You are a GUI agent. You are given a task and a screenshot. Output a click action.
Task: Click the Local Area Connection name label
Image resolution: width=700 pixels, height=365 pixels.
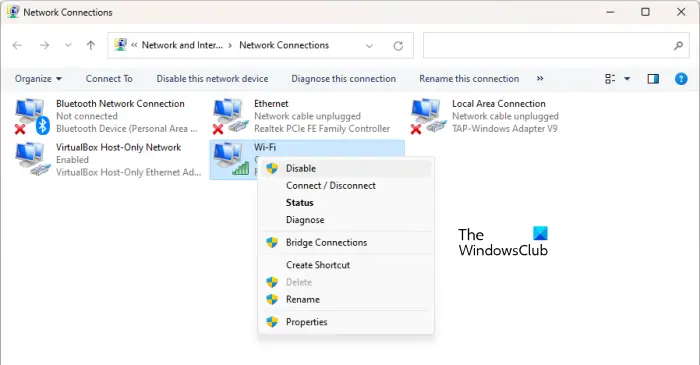tap(499, 104)
